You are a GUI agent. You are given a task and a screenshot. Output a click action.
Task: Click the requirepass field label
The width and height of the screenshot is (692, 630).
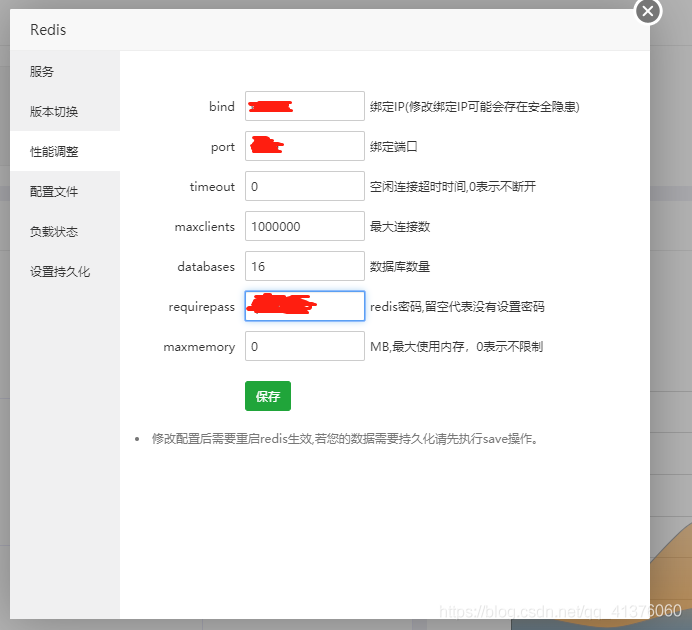(202, 307)
